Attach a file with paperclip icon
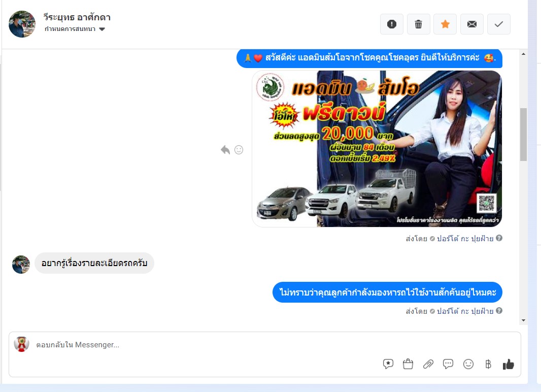This screenshot has width=541, height=392. point(428,364)
